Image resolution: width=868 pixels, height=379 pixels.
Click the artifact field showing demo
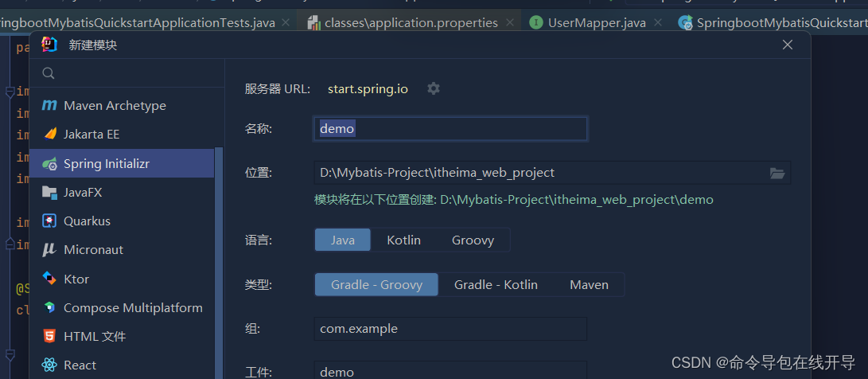point(450,370)
